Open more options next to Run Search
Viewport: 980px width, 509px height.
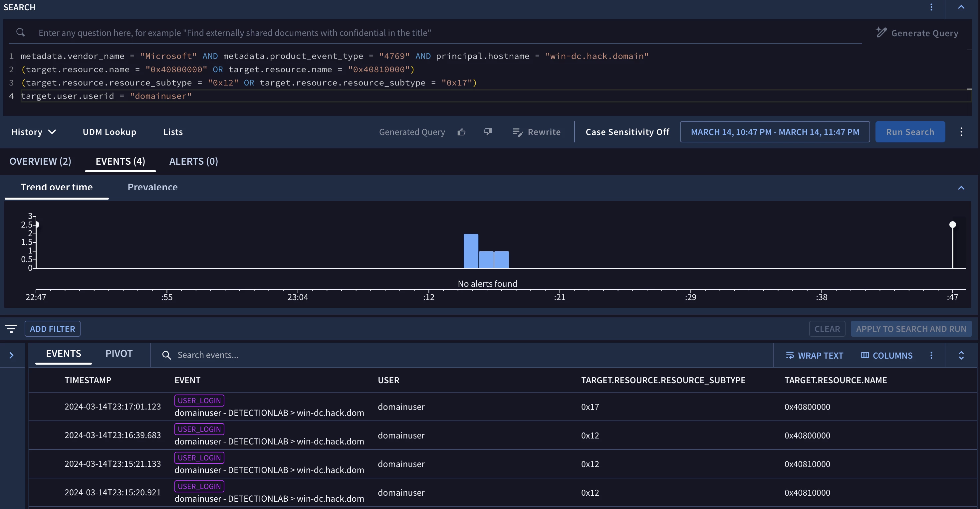pyautogui.click(x=961, y=132)
